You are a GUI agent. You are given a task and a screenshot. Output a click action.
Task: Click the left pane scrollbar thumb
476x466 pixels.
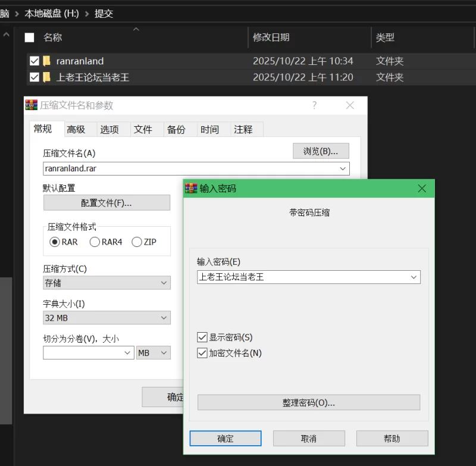[x=6, y=351]
